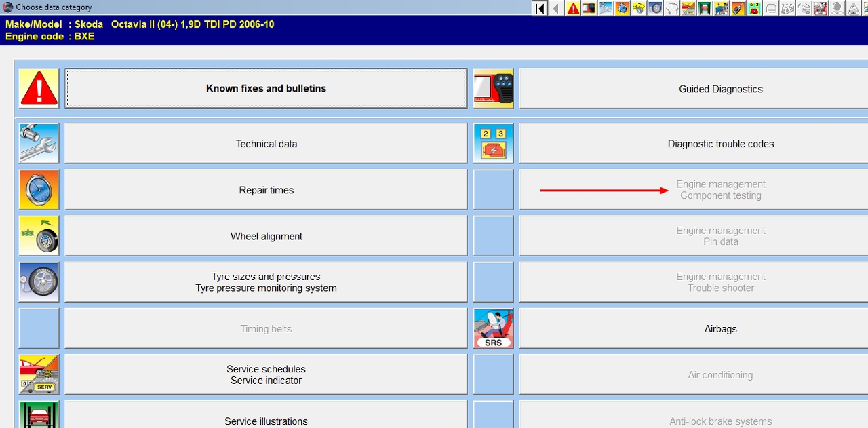Open the Technical data category

click(x=266, y=143)
